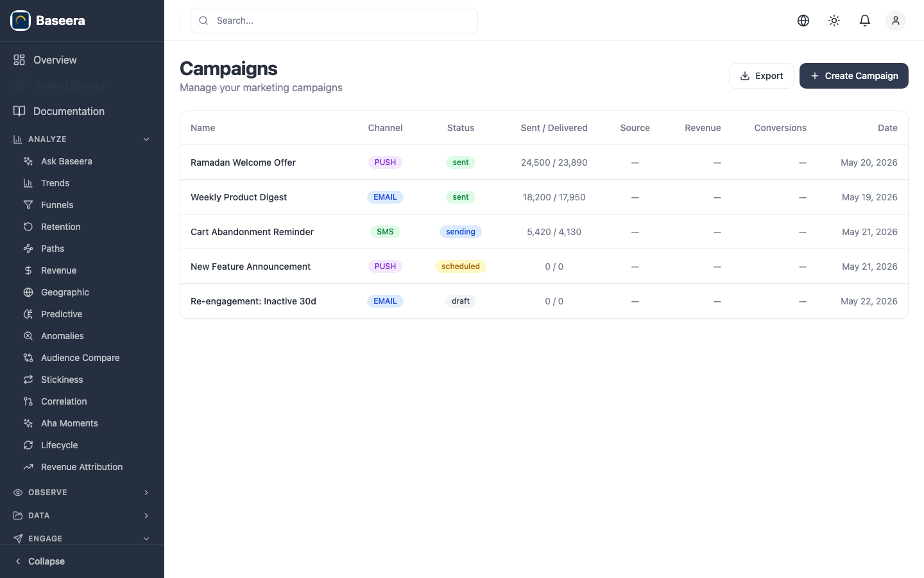Click the Observe eye icon
This screenshot has width=924, height=578.
pos(18,493)
